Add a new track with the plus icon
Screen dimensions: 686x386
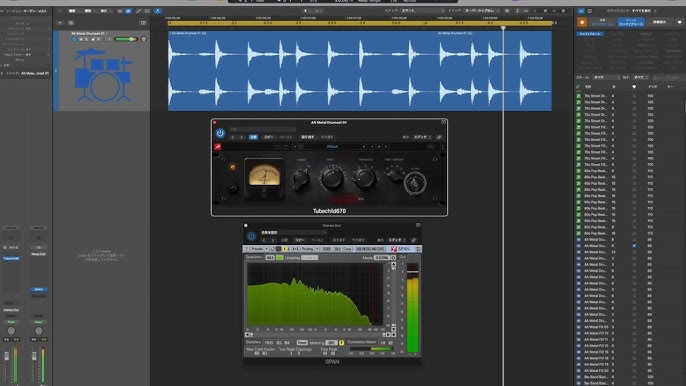pyautogui.click(x=60, y=23)
